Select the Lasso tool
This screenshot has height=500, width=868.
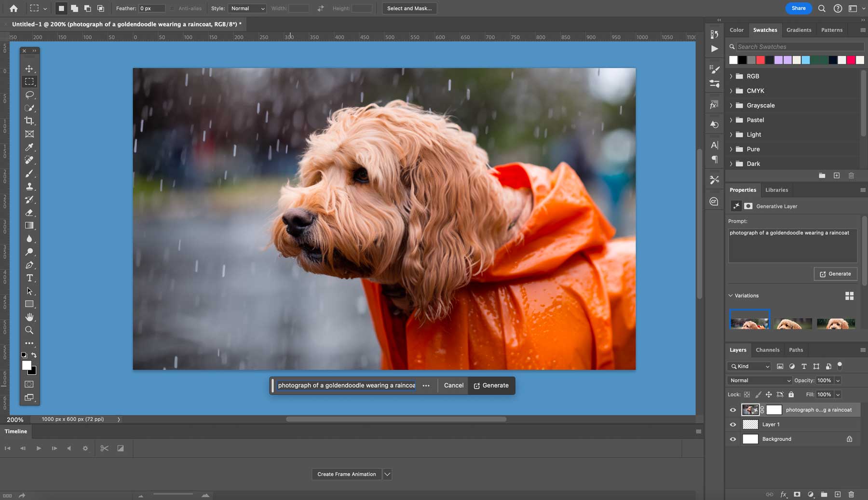point(29,95)
